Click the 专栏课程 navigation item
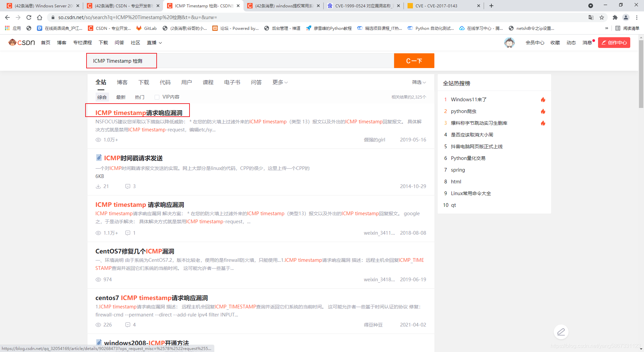This screenshot has height=352, width=644. [x=83, y=43]
